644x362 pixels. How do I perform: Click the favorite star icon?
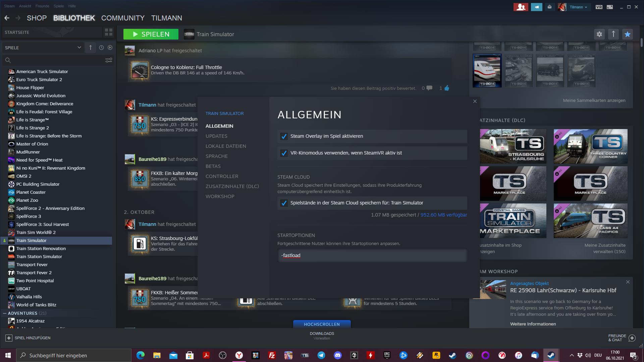click(x=627, y=34)
